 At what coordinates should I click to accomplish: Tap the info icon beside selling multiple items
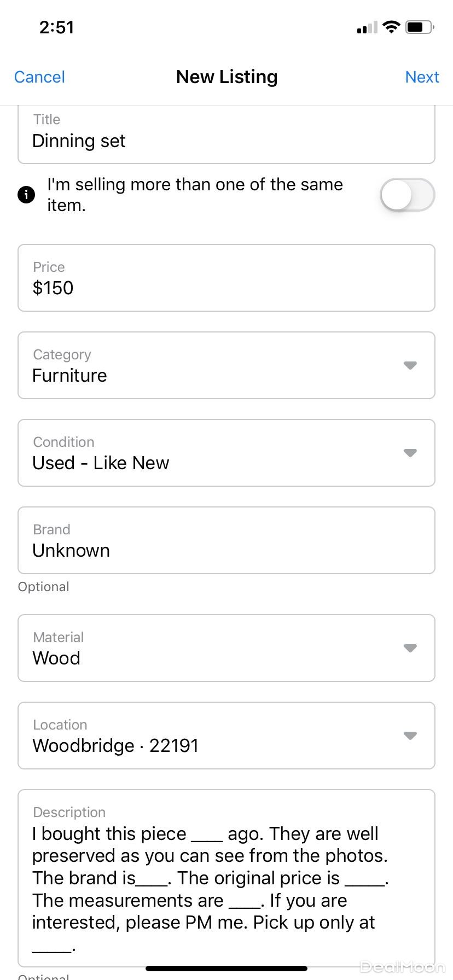coord(26,195)
